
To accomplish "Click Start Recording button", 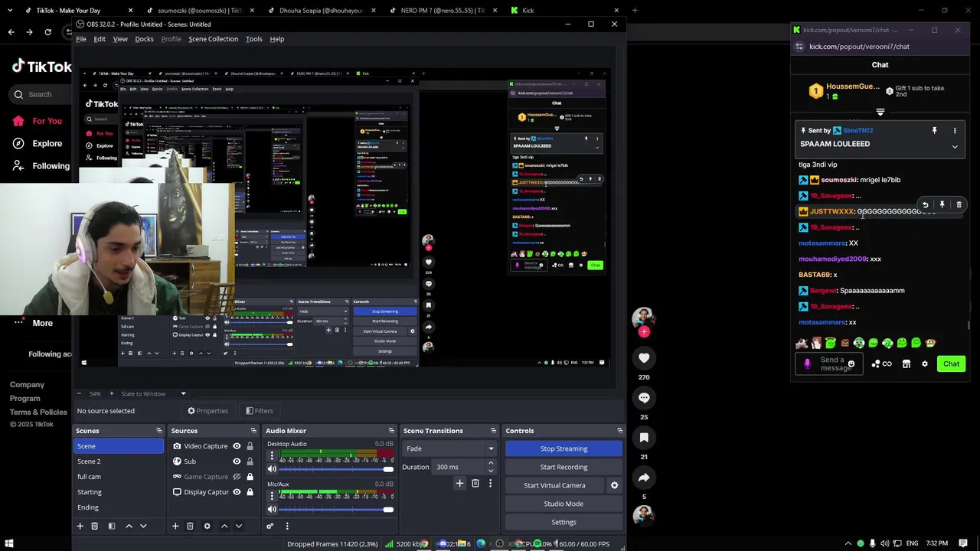I will click(x=563, y=467).
